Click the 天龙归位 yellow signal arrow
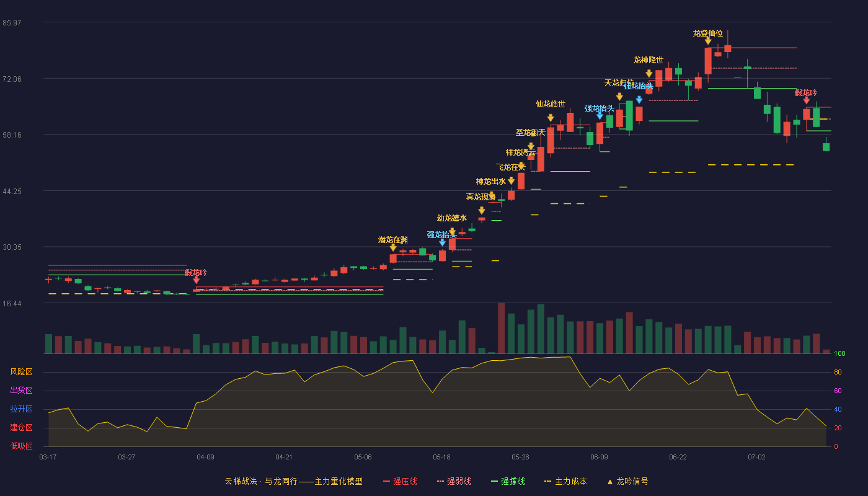Viewport: 868px width, 496px height. point(619,97)
